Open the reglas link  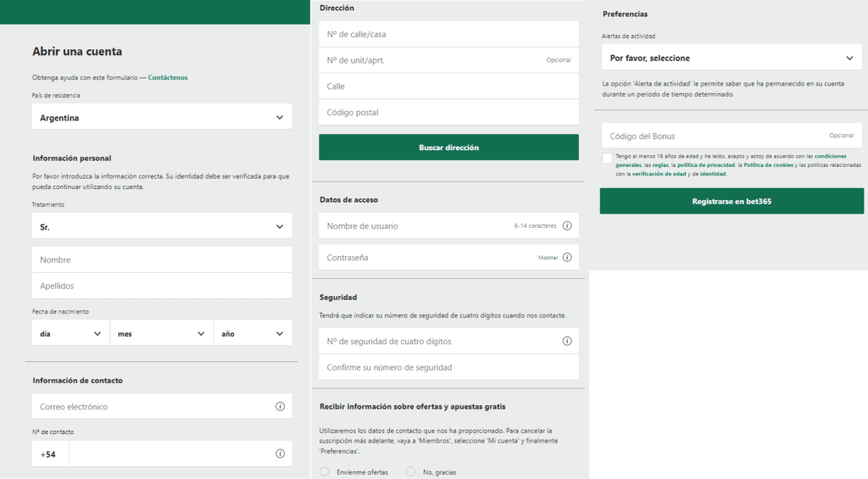pos(660,165)
